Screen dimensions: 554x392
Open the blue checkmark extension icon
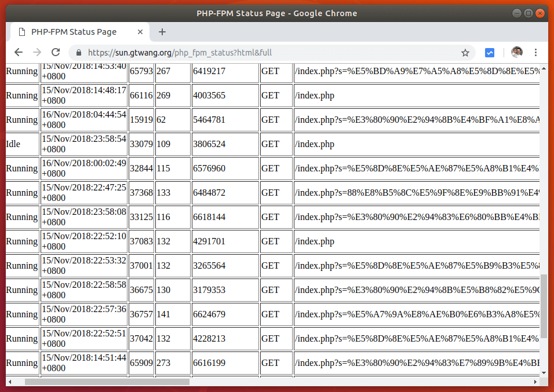tap(489, 52)
